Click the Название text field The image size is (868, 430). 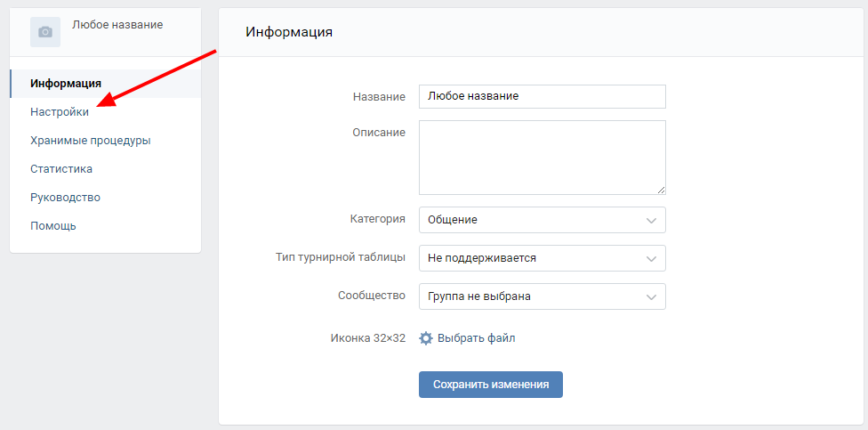[x=542, y=96]
